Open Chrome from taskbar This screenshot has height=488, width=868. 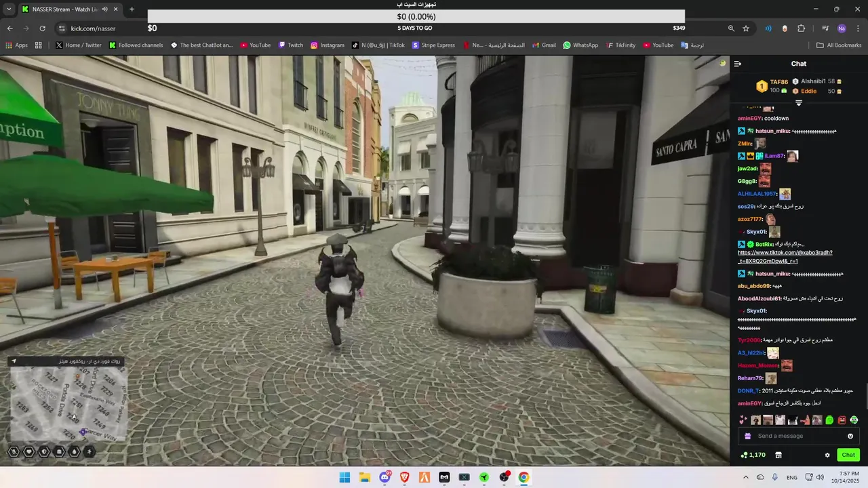tap(524, 477)
